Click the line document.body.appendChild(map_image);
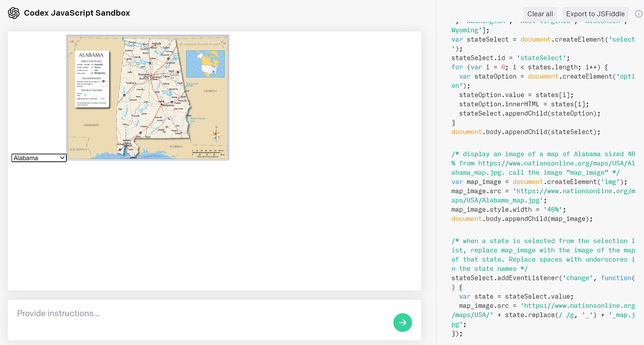The width and height of the screenshot is (644, 345). pos(522,219)
